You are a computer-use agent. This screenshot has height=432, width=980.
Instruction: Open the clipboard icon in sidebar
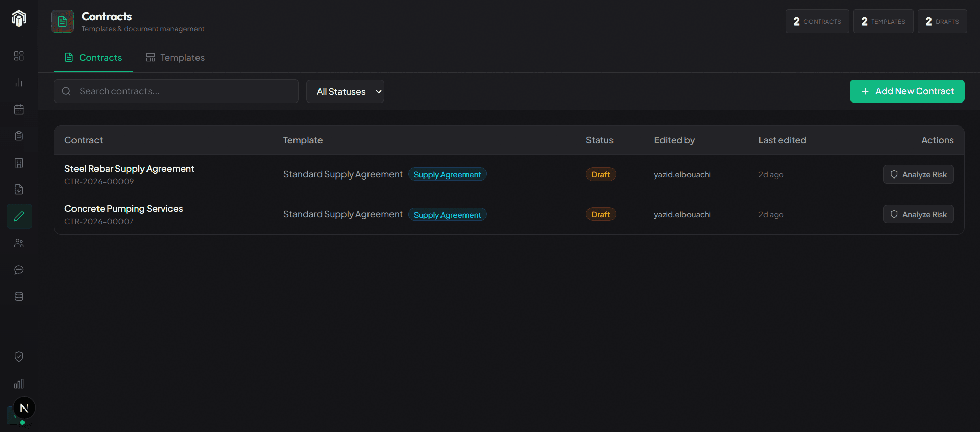19,136
